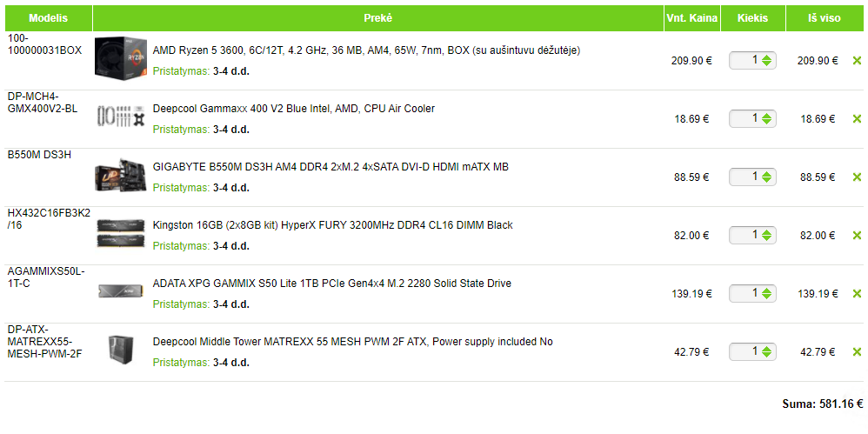Image resolution: width=868 pixels, height=434 pixels.
Task: Decrease quantity of Deepcool Gammaxx 400 cooler
Action: coord(766,123)
